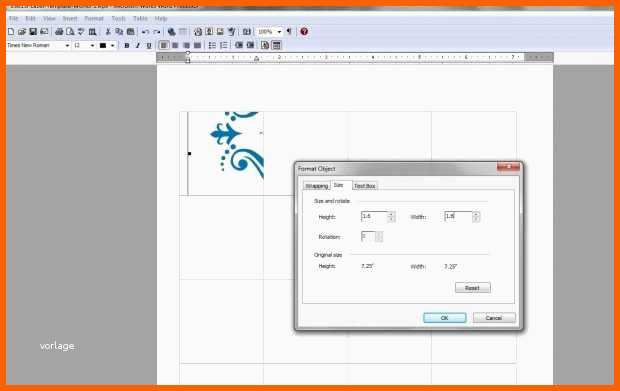Click the Save disk icon
620x391 pixels.
click(x=33, y=32)
